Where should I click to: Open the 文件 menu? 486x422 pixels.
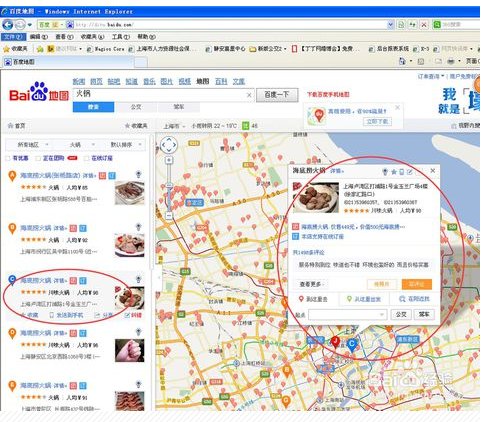click(x=13, y=37)
